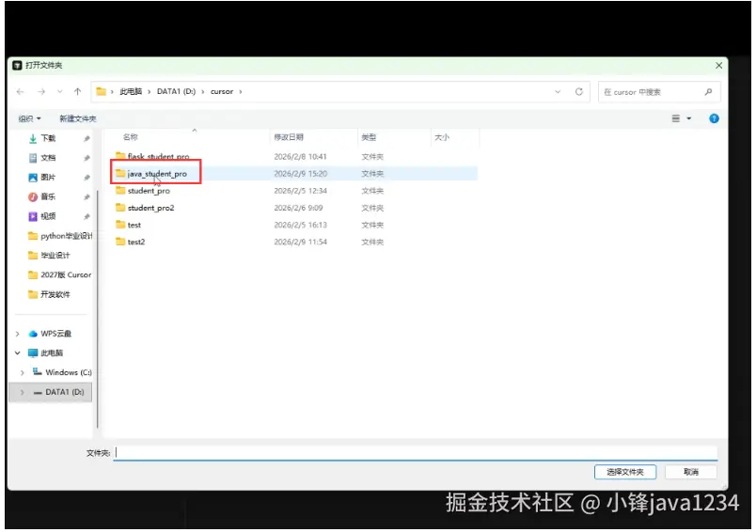The image size is (756, 532).
Task: Open the 组织 menu
Action: tap(29, 118)
